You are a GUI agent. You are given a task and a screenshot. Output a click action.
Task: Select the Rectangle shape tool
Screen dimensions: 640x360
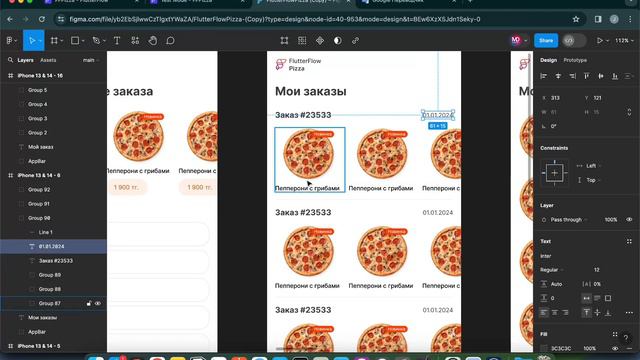click(75, 40)
